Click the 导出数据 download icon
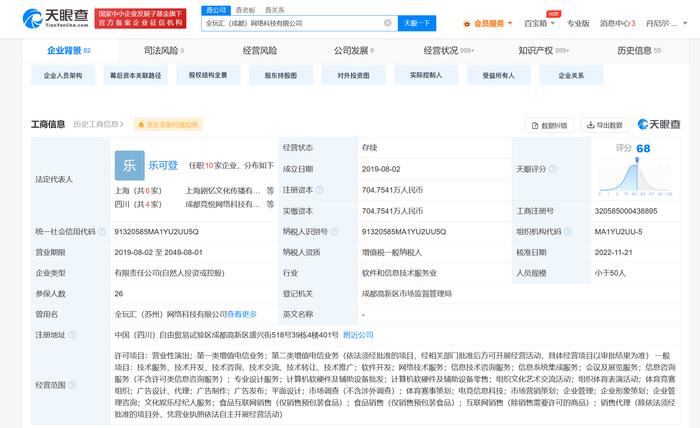The height and width of the screenshot is (428, 700). [590, 125]
